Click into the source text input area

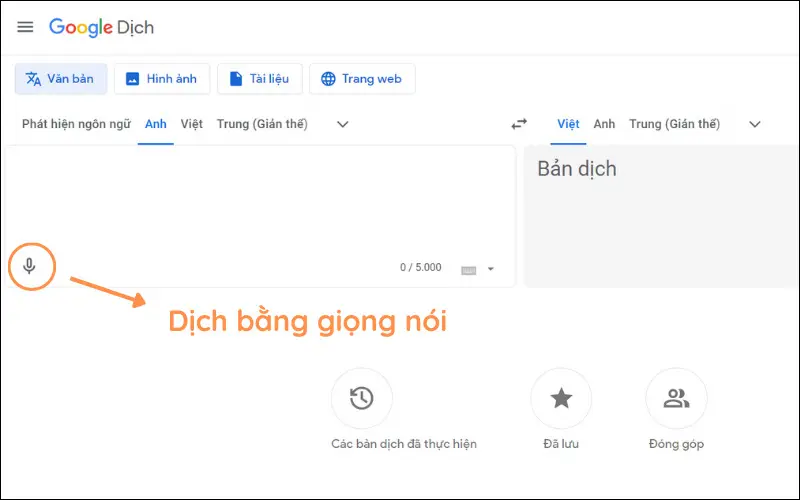pos(260,200)
